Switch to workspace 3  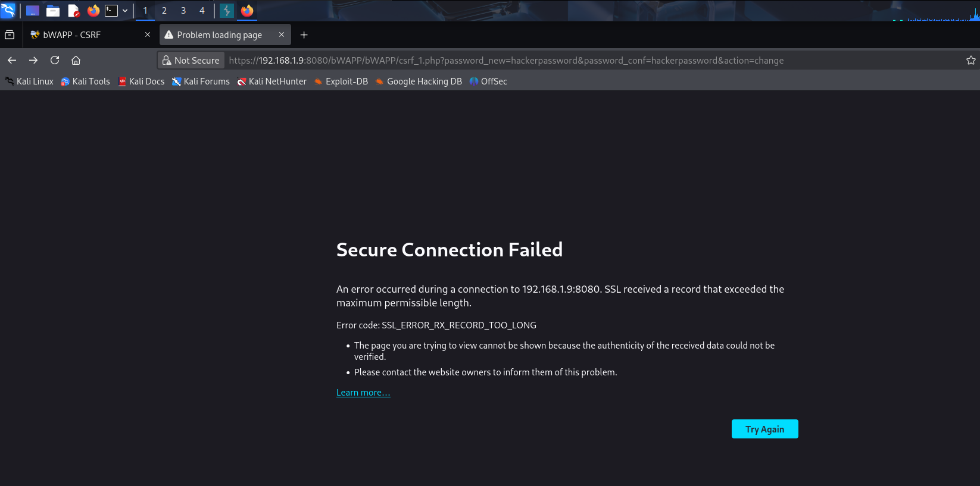183,11
